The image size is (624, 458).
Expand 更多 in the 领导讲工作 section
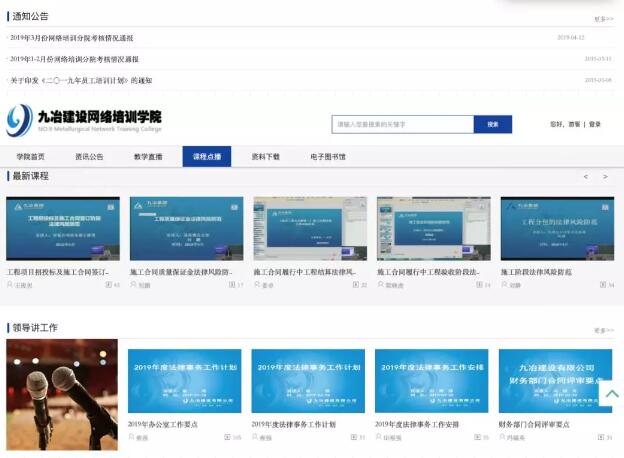[603, 330]
